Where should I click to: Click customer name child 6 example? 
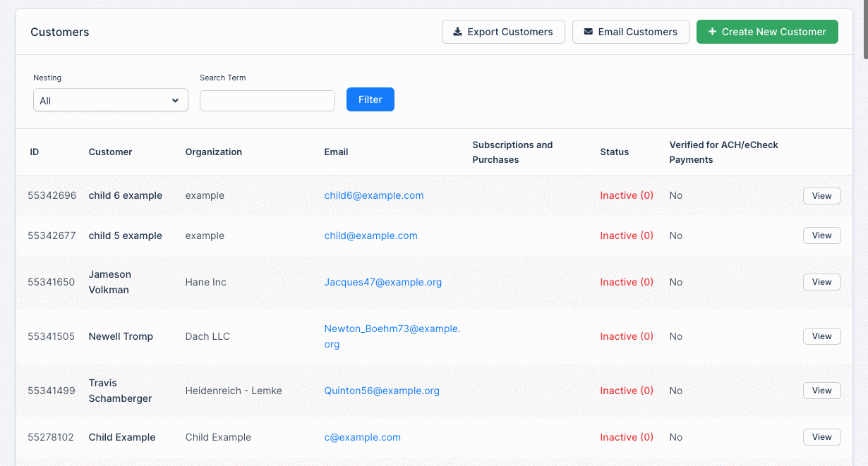(126, 195)
